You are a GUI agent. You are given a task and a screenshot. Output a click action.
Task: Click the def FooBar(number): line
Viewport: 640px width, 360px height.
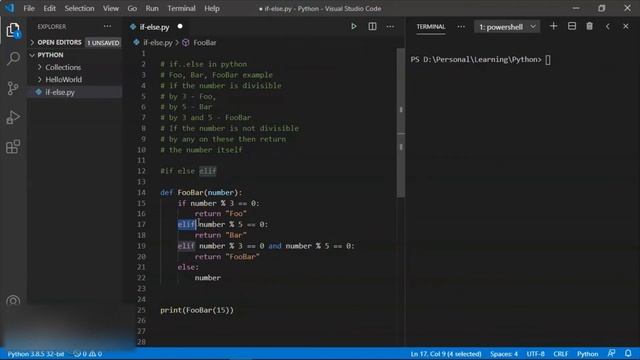point(201,192)
